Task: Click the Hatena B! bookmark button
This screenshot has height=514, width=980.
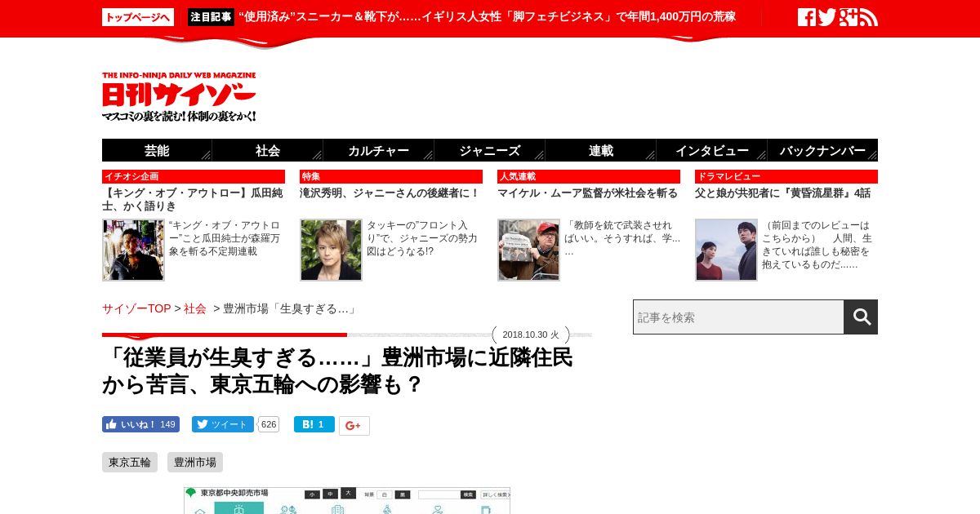Action: pos(314,424)
